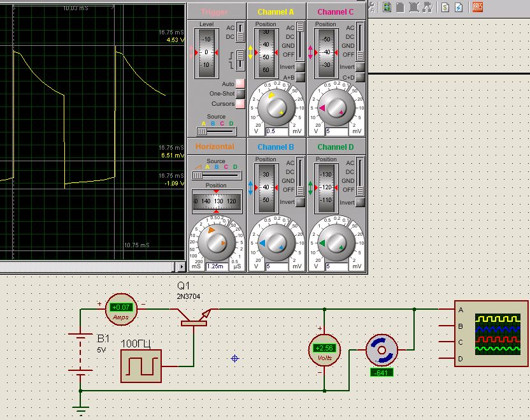
Task: Click the Horizontal timebase value field
Action: coord(216,266)
